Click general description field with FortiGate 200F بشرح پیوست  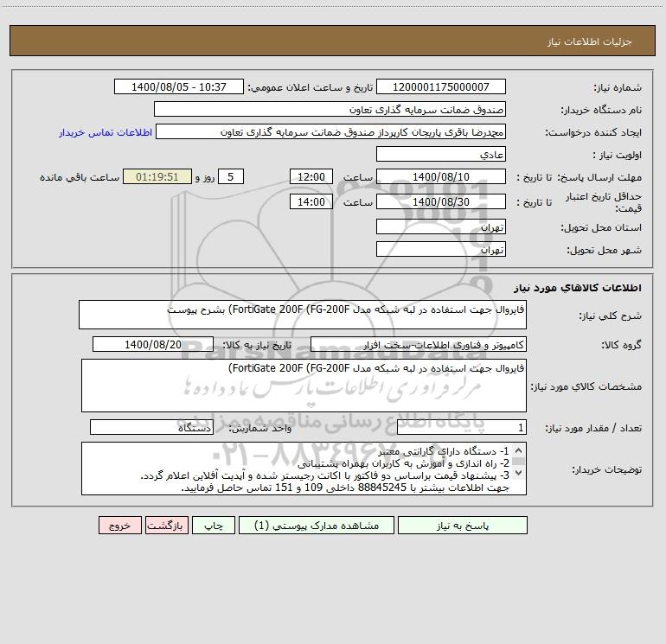point(303,315)
